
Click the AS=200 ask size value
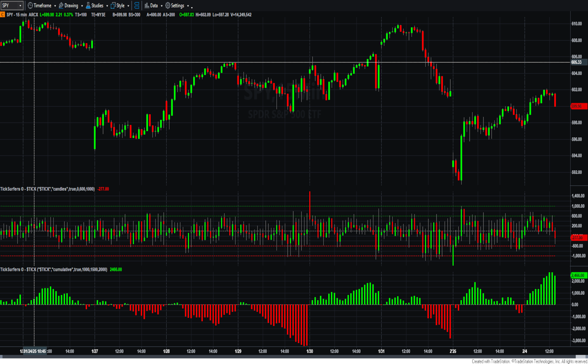pos(169,15)
